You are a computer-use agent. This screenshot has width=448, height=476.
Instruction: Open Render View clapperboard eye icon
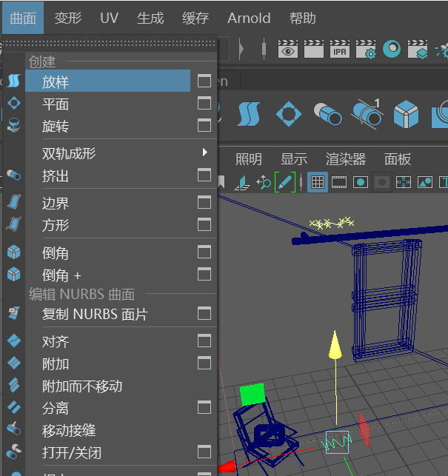pos(288,49)
